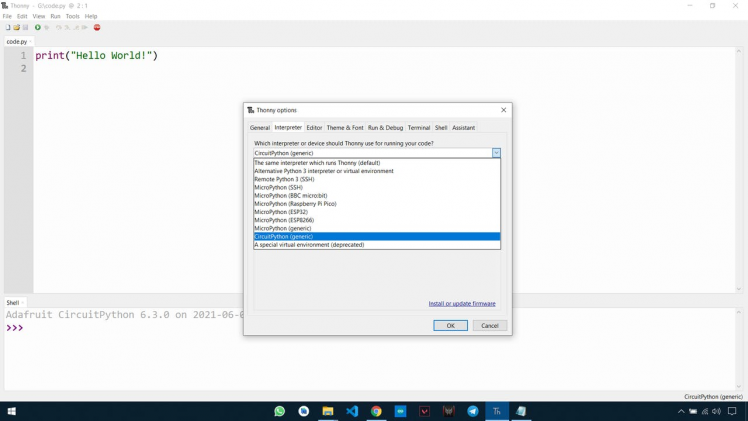748x421 pixels.
Task: Open the Run menu
Action: 55,16
